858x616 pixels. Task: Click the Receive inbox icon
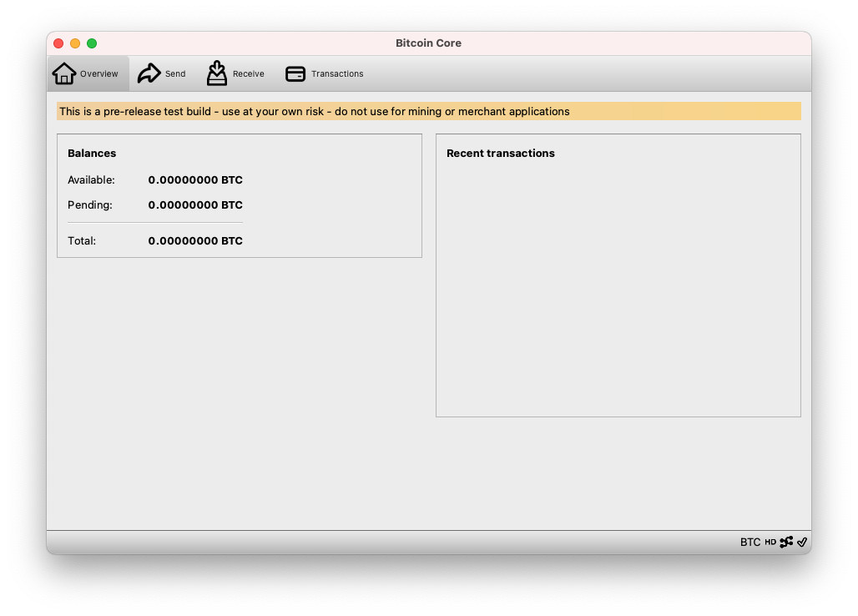tap(217, 73)
